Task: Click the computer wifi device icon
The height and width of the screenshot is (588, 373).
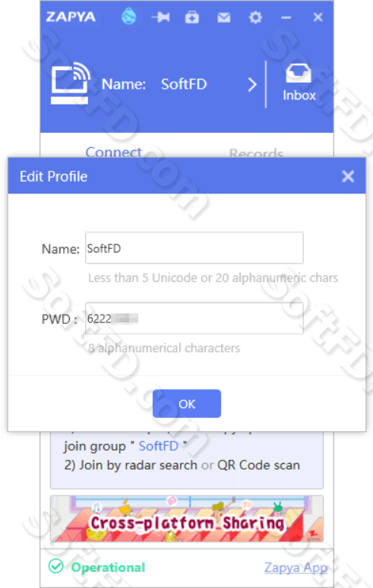Action: tap(71, 83)
